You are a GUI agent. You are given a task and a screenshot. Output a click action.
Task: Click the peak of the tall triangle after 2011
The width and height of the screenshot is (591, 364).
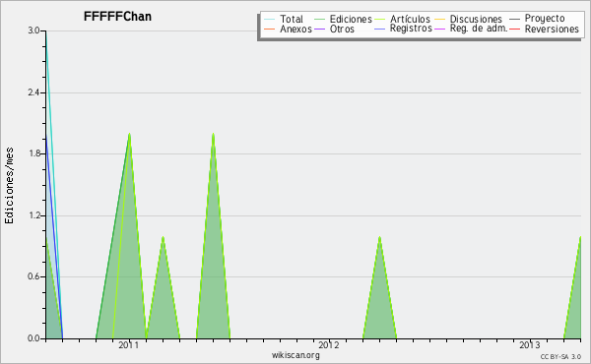tap(214, 135)
